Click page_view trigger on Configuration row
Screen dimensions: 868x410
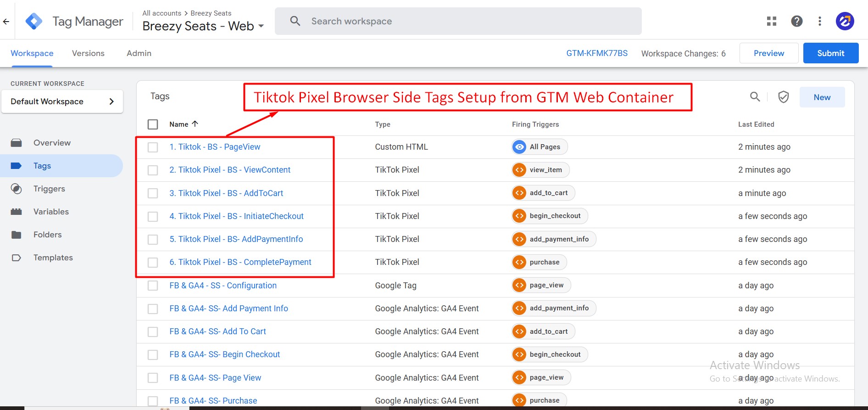pyautogui.click(x=541, y=285)
